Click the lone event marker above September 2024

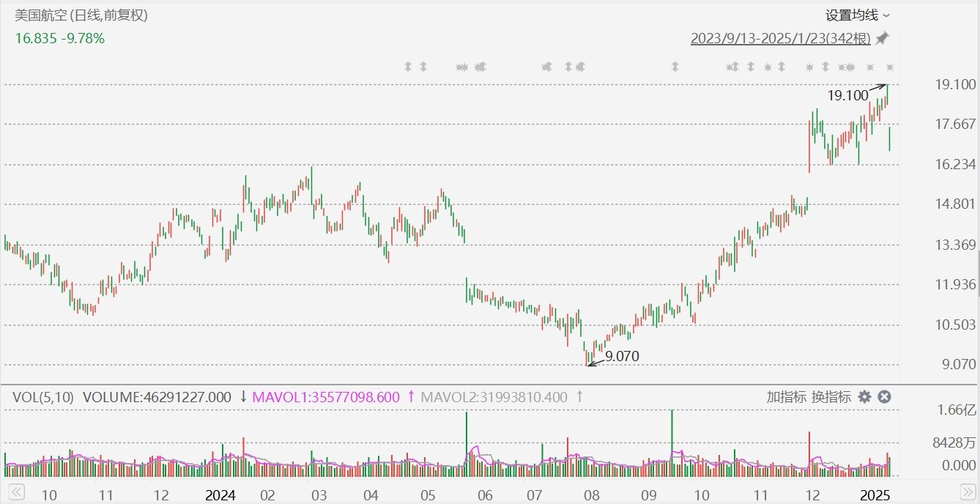675,67
